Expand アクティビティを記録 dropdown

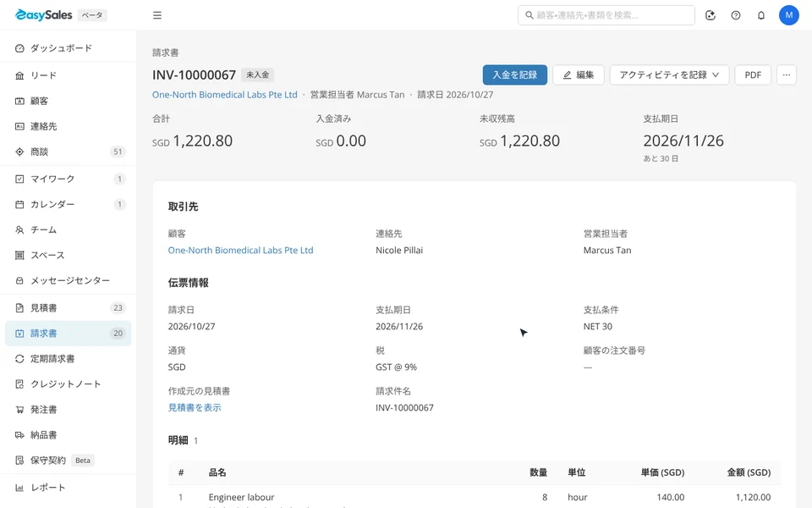point(669,75)
